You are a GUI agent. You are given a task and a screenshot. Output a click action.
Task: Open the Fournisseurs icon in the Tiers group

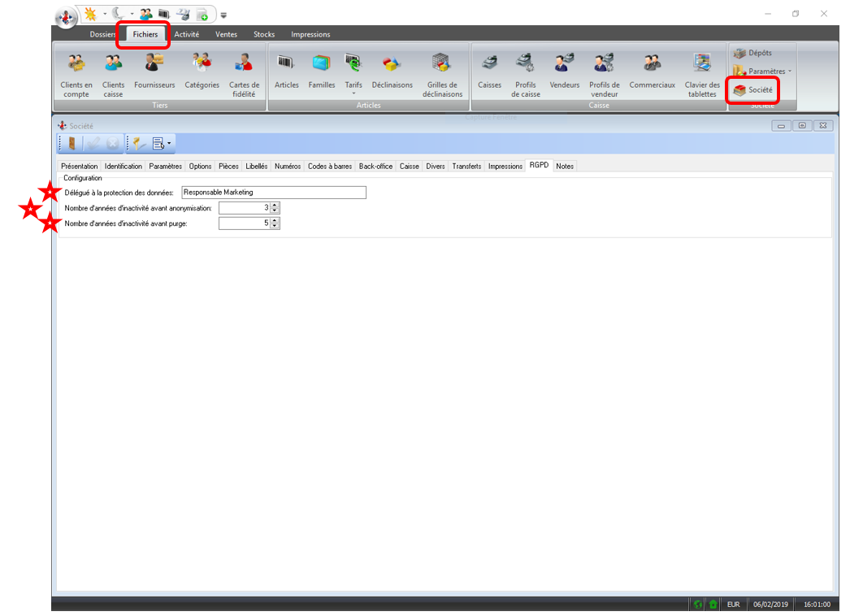click(x=154, y=72)
